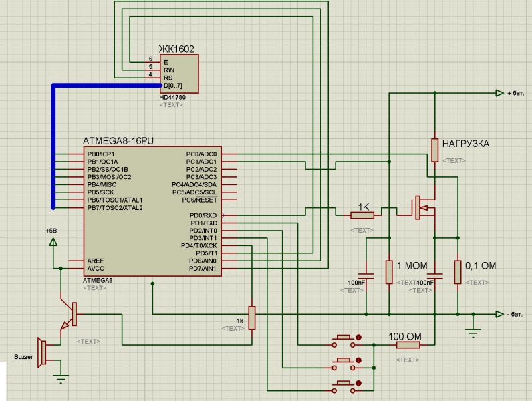This screenshot has height=401, width=532.
Task: Click the 100 ОМ resistor
Action: pyautogui.click(x=408, y=345)
